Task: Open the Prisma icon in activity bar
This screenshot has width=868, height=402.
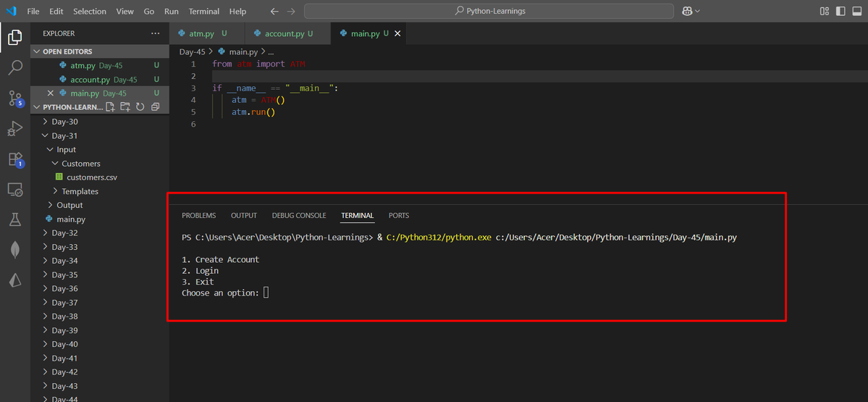Action: click(x=15, y=280)
